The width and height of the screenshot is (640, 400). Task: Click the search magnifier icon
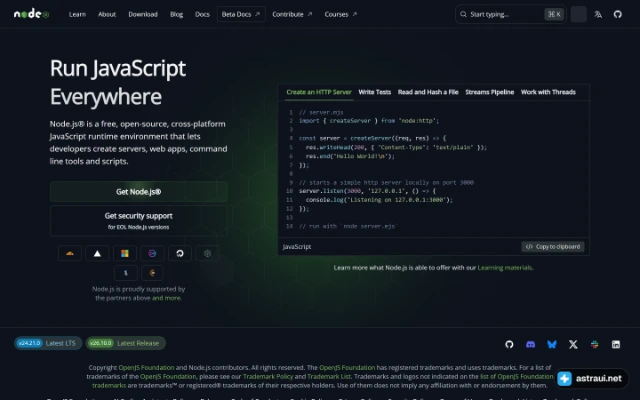click(x=463, y=14)
